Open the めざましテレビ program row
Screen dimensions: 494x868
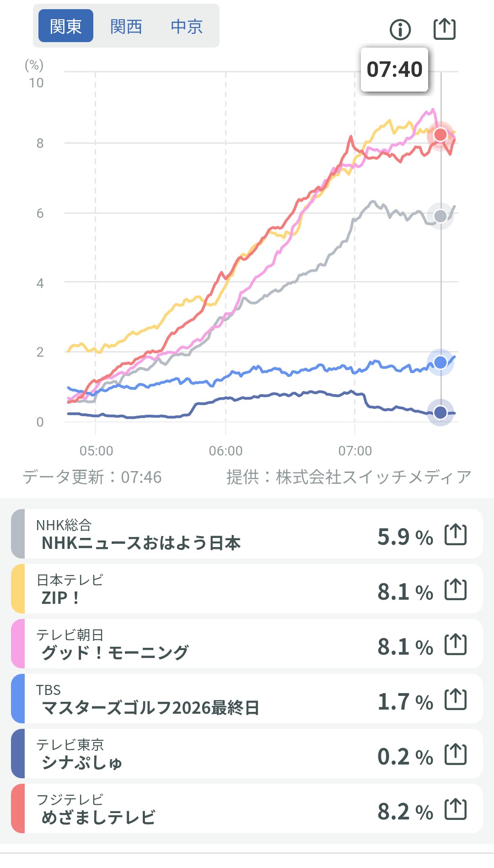[x=183, y=809]
